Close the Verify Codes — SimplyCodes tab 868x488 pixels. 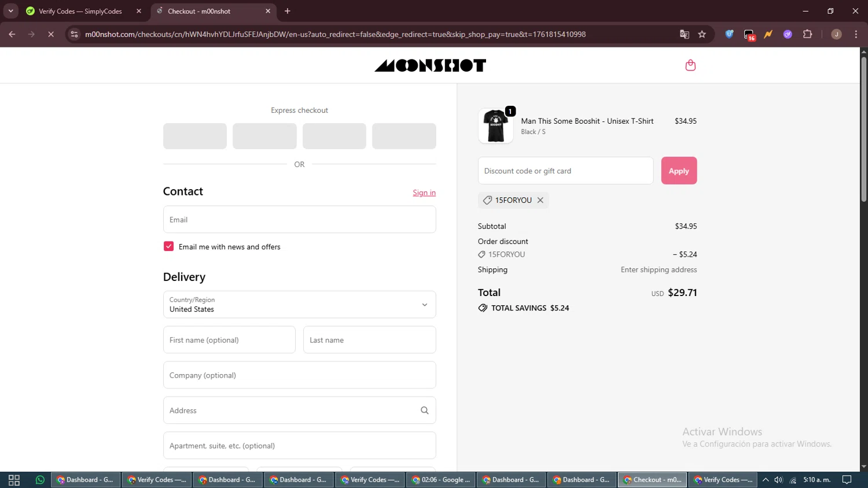pos(139,11)
